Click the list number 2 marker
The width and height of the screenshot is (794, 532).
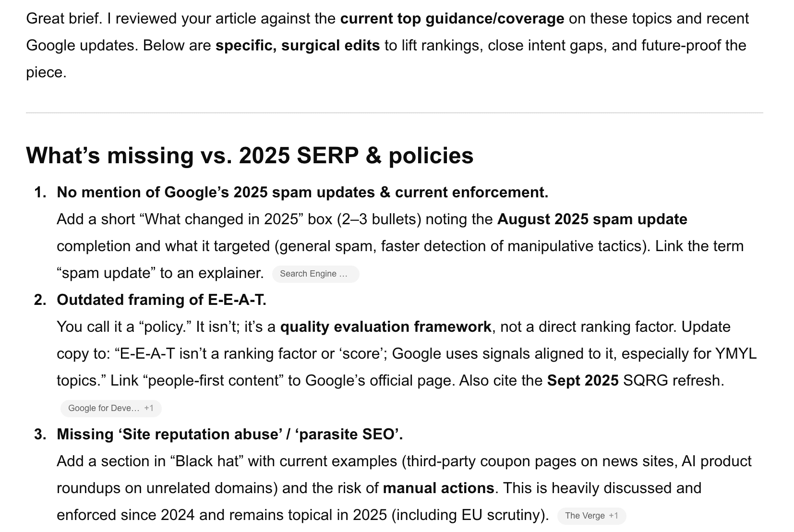coord(40,300)
